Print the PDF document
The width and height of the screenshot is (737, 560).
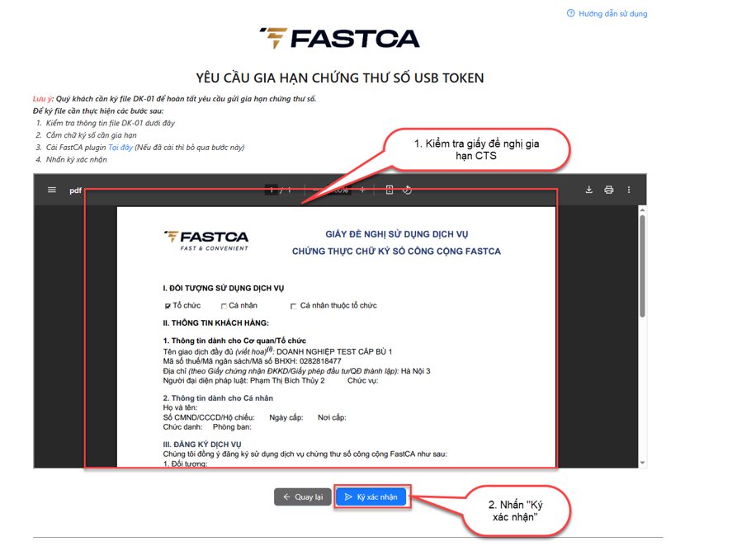tap(609, 190)
